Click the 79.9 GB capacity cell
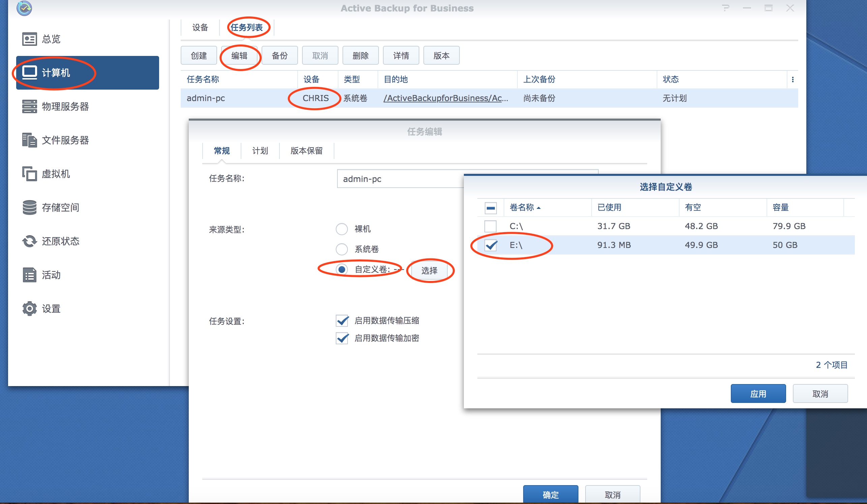 [x=789, y=226]
